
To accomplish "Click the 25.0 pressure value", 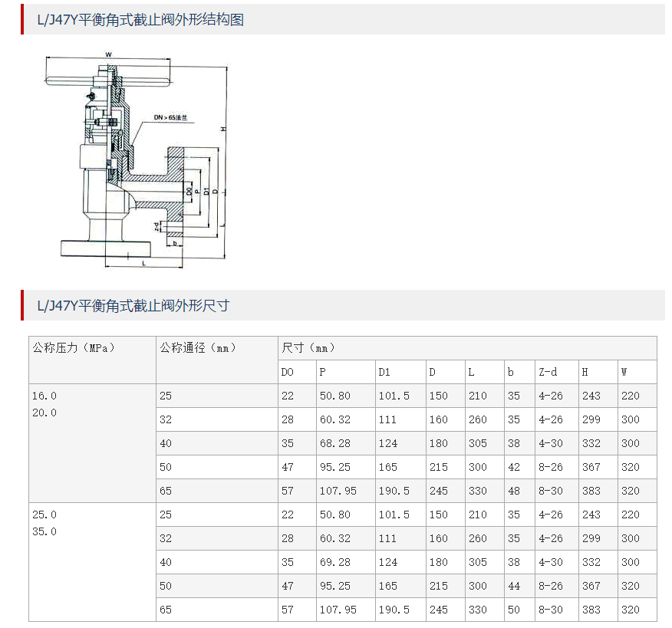I will pos(44,515).
